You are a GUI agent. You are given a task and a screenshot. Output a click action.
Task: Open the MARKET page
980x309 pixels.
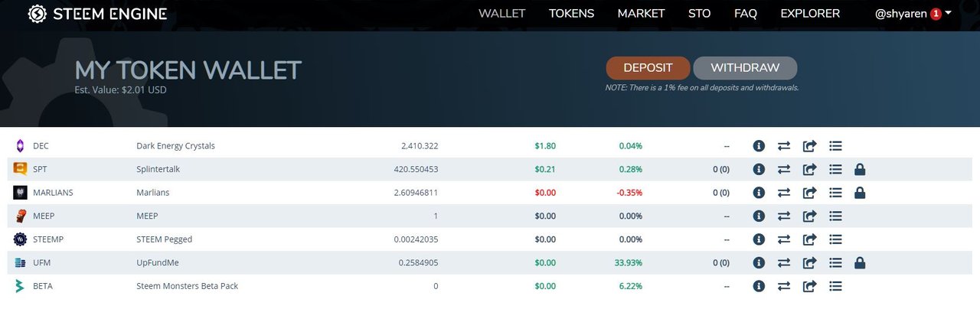pyautogui.click(x=641, y=14)
